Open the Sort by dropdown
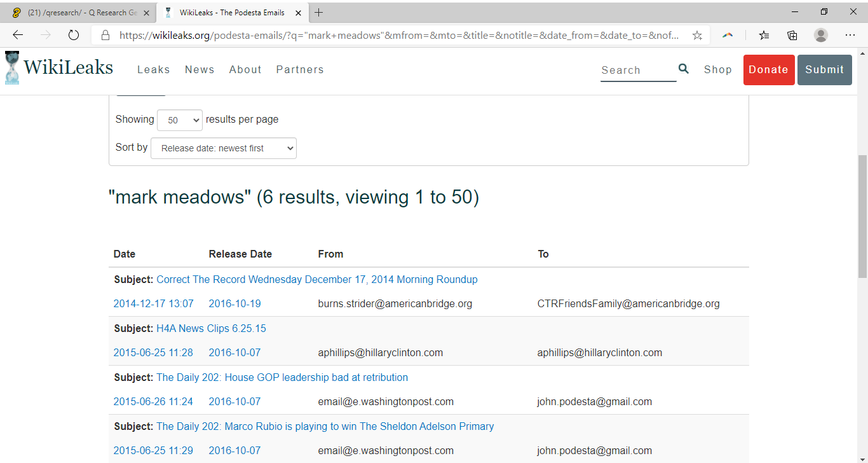The image size is (868, 463). 224,148
